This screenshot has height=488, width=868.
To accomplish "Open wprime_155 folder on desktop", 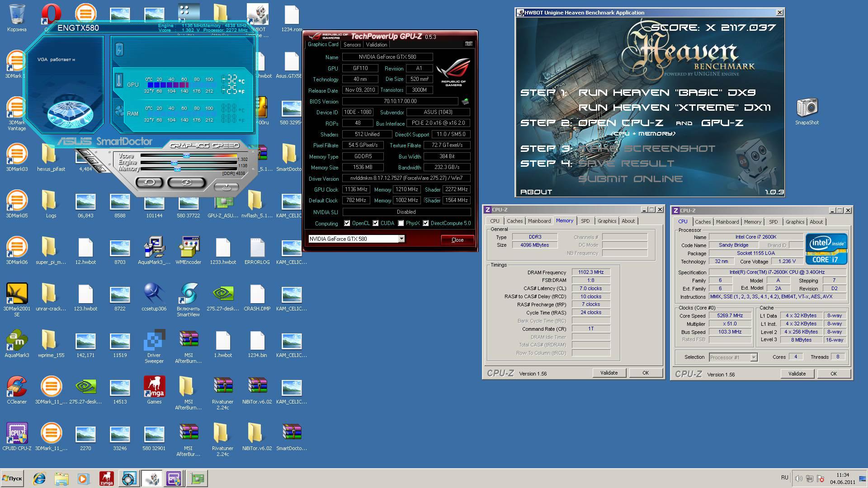I will coord(51,344).
